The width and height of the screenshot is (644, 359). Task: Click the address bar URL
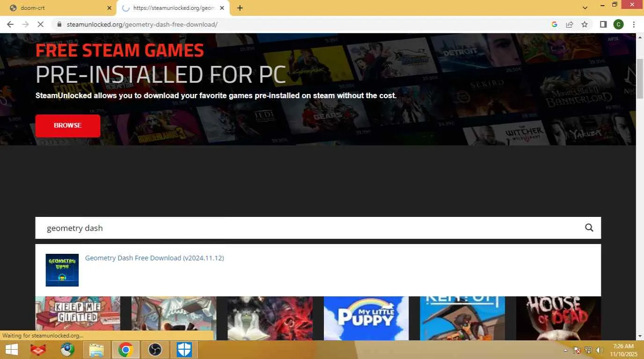(142, 24)
